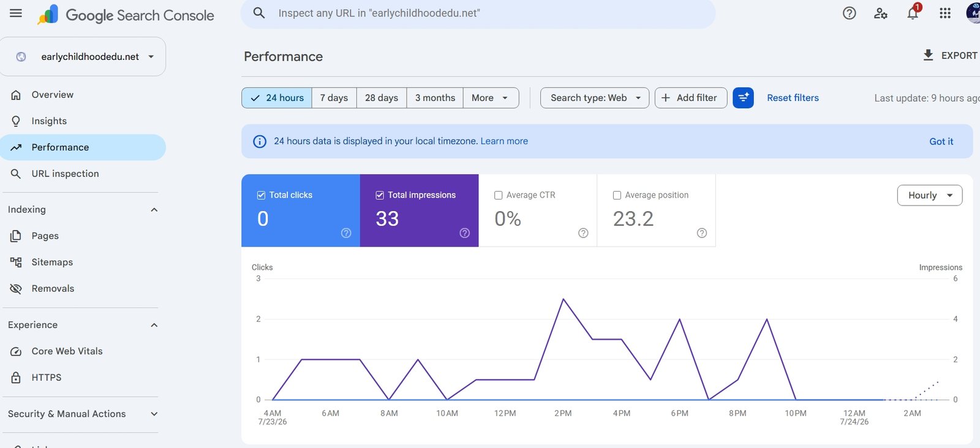Select the 24 hours date range

tap(277, 98)
